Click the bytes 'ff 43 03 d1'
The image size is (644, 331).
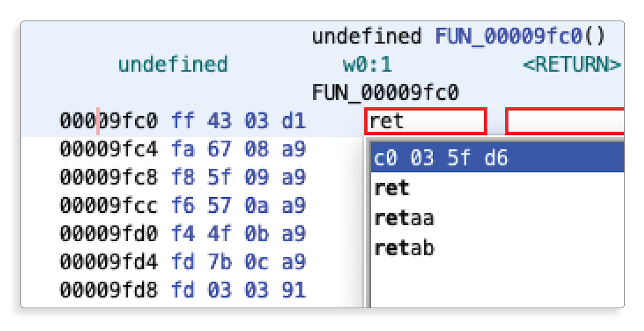pos(238,121)
